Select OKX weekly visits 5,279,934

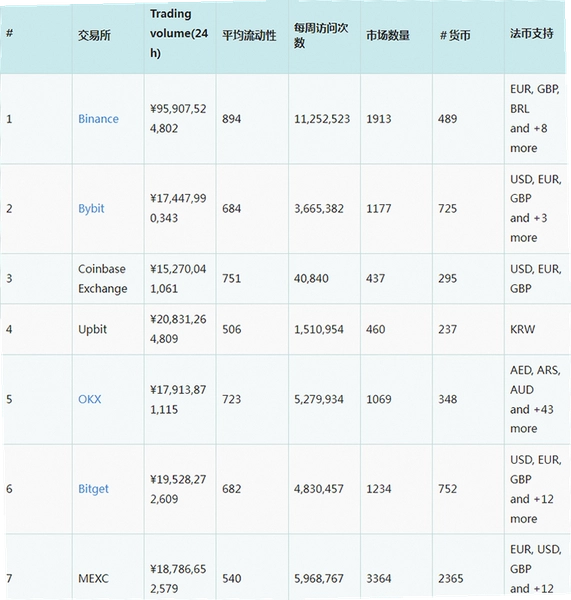point(319,400)
